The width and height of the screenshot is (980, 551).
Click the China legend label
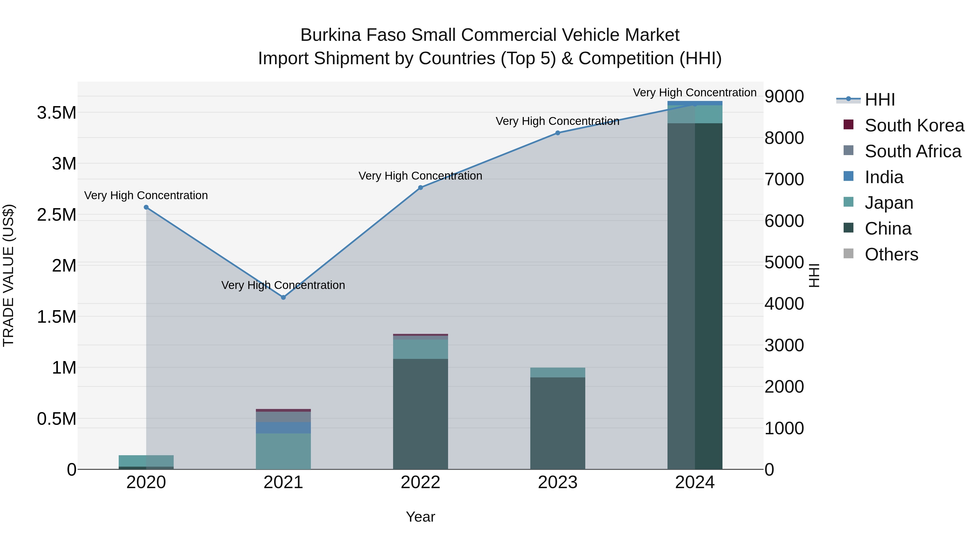point(888,229)
